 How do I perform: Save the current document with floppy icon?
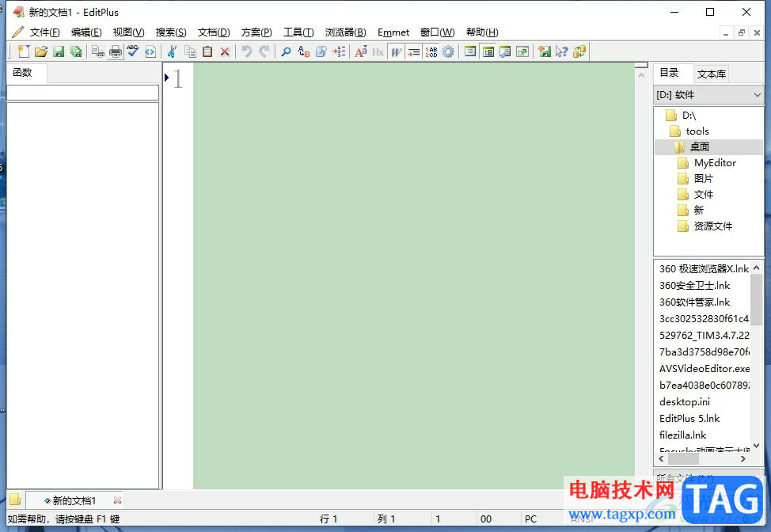[59, 51]
